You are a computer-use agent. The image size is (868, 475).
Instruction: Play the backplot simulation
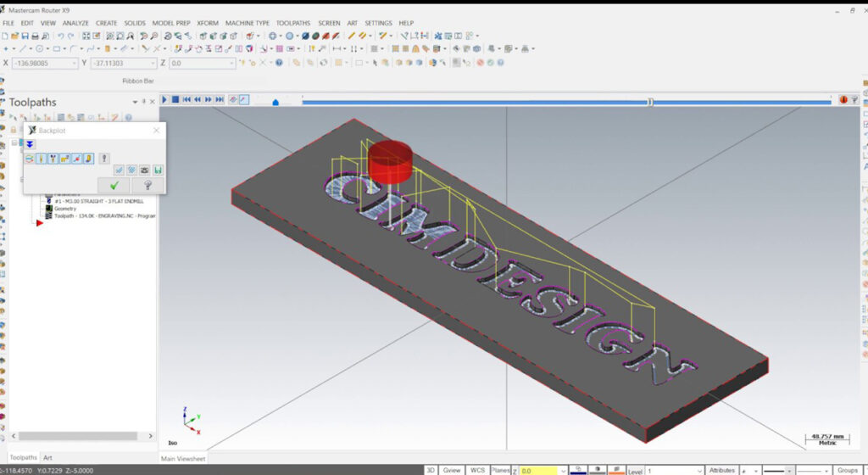(164, 99)
